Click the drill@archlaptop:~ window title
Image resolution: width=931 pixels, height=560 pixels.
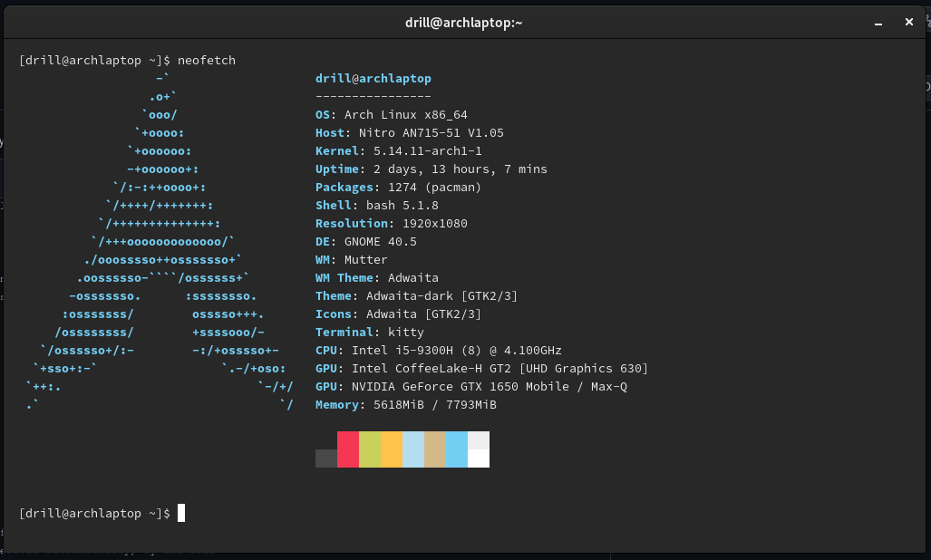(464, 23)
